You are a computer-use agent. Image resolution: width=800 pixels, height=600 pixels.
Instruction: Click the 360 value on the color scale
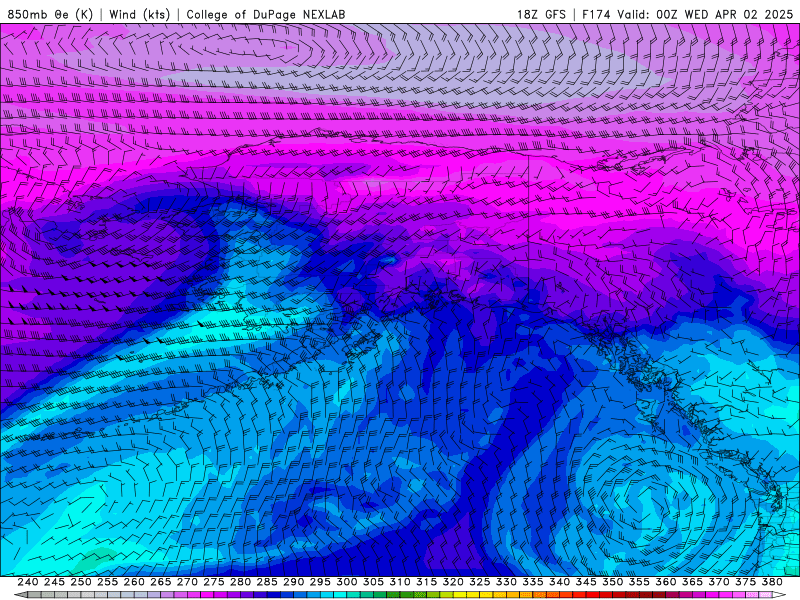[x=666, y=582]
